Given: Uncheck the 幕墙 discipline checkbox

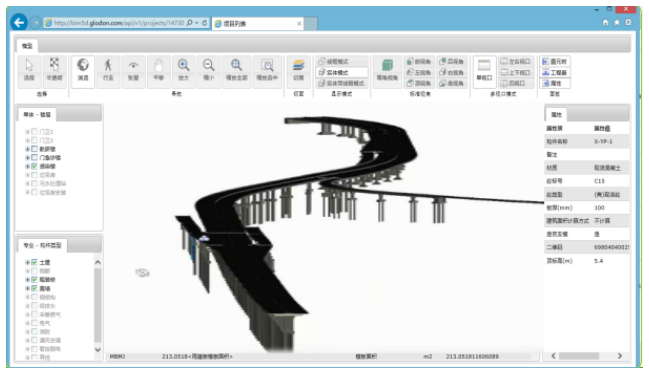Looking at the screenshot, I should pyautogui.click(x=35, y=289).
